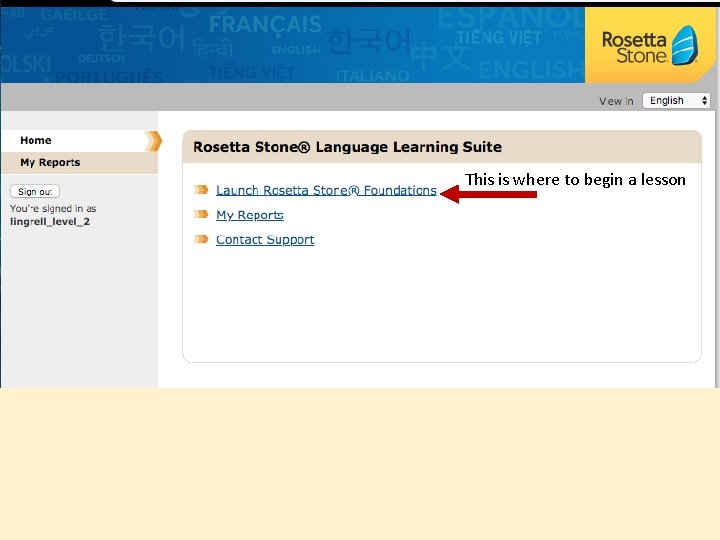This screenshot has width=720, height=540.
Task: Click the "You're signed in as" text
Action: point(53,208)
